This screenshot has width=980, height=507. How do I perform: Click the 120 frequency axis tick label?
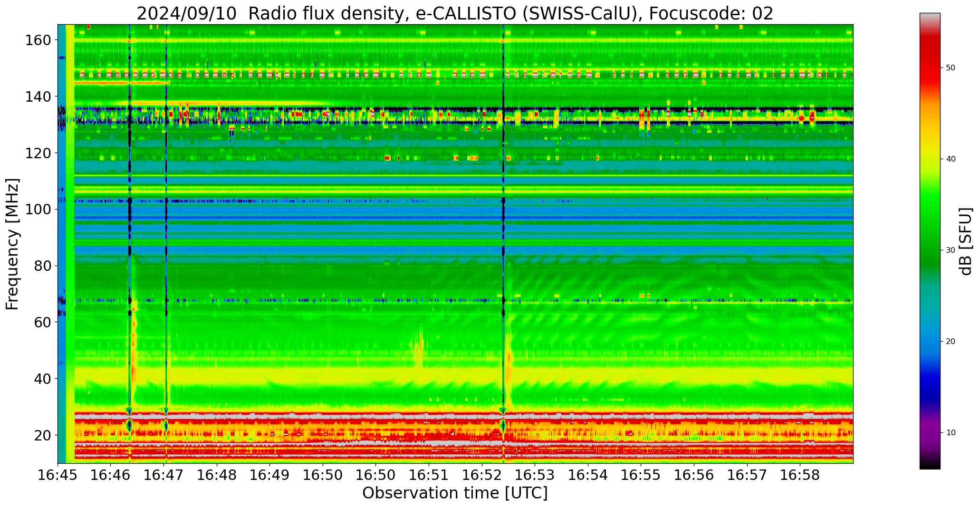tap(38, 153)
